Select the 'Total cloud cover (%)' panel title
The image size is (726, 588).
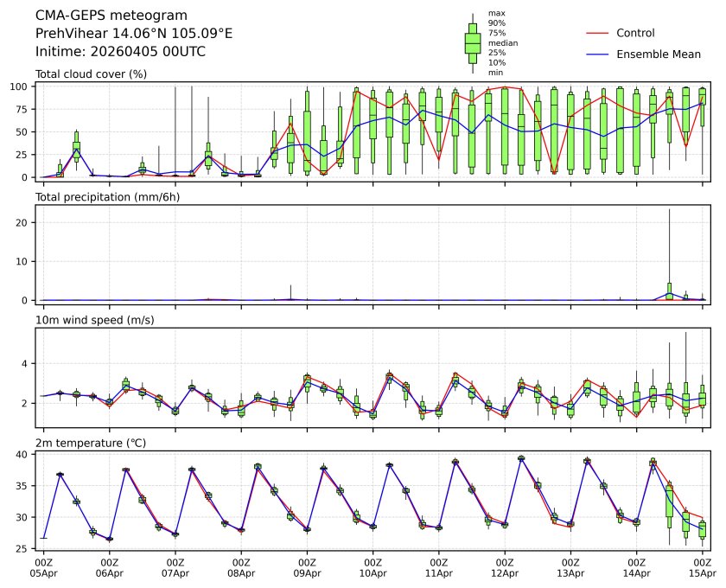(91, 74)
